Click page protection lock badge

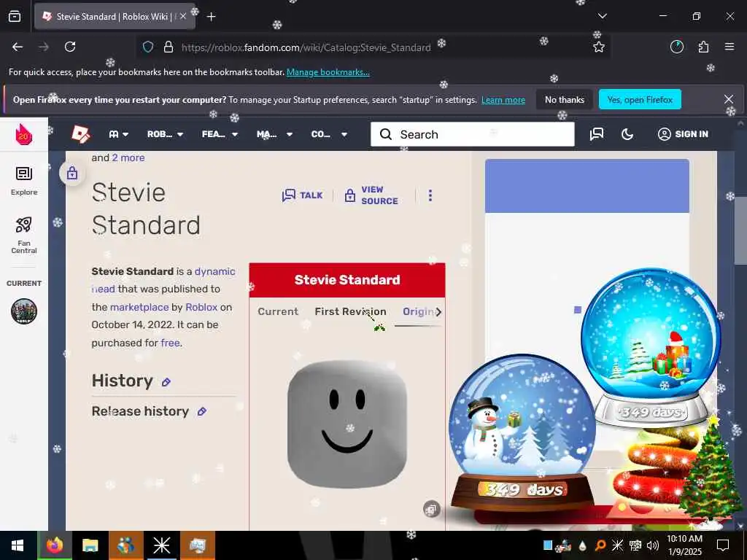click(x=72, y=173)
